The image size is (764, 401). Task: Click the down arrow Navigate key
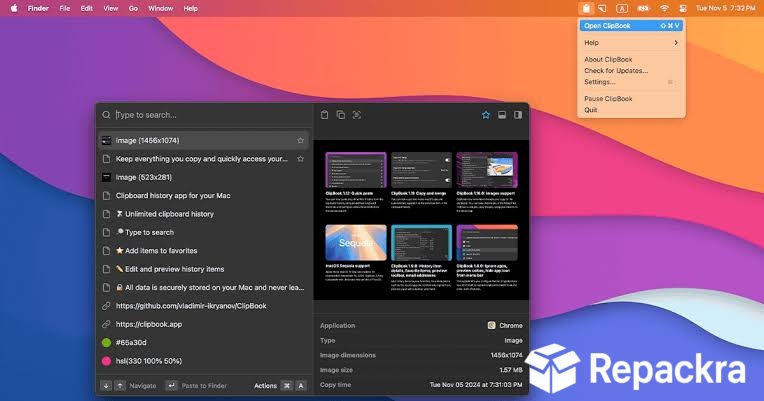tap(106, 385)
